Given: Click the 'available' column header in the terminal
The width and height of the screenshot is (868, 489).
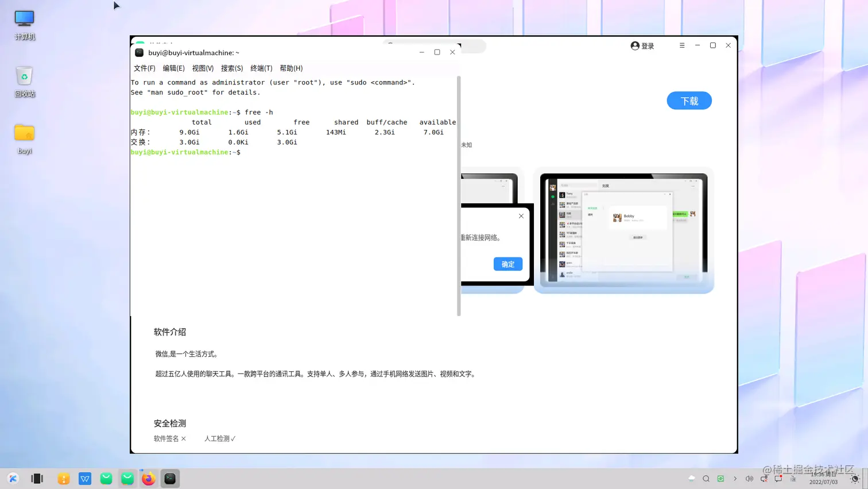Looking at the screenshot, I should [437, 122].
